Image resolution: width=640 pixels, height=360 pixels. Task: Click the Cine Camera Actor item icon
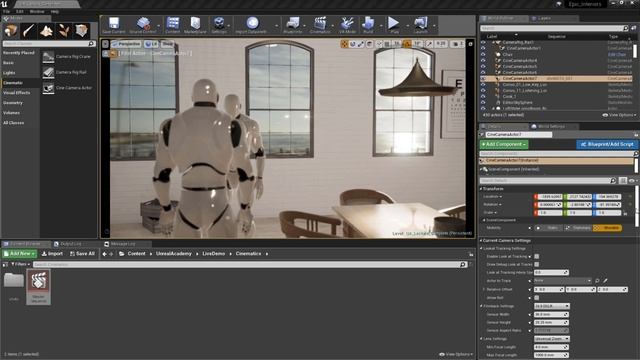(x=48, y=88)
